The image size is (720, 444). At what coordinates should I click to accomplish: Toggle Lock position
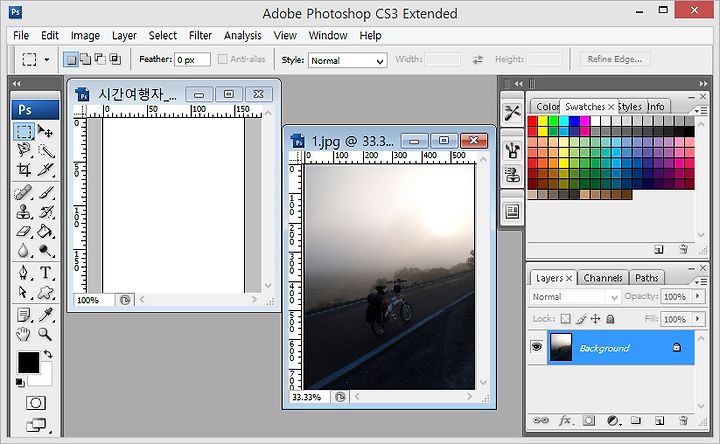596,319
